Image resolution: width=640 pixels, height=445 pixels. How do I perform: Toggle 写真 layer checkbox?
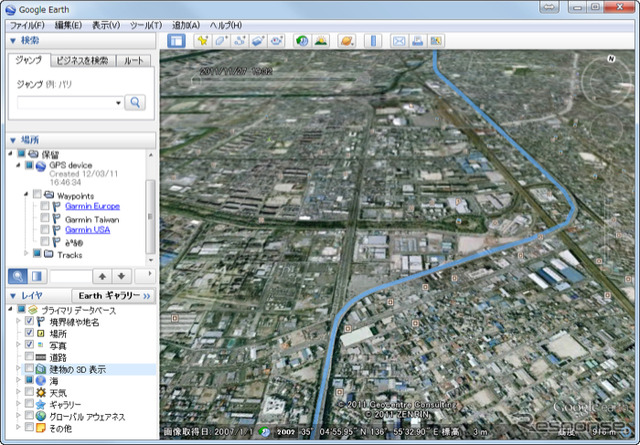[x=29, y=344]
